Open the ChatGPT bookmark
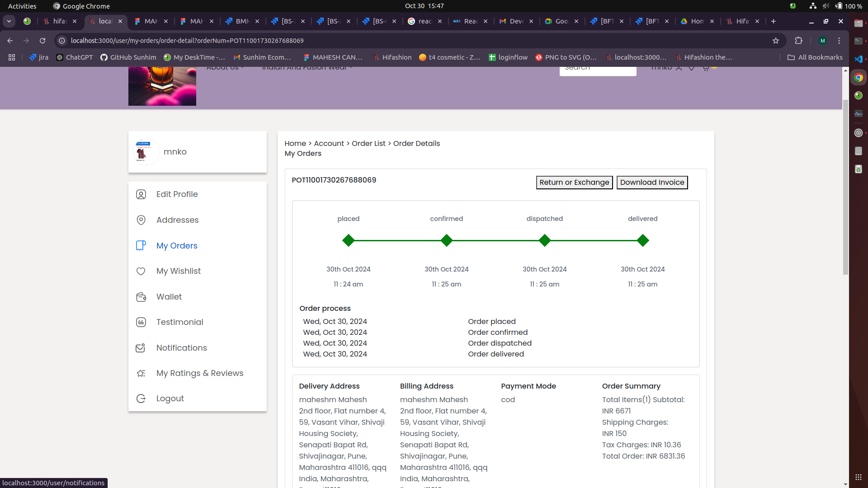The height and width of the screenshot is (488, 868). (x=75, y=57)
